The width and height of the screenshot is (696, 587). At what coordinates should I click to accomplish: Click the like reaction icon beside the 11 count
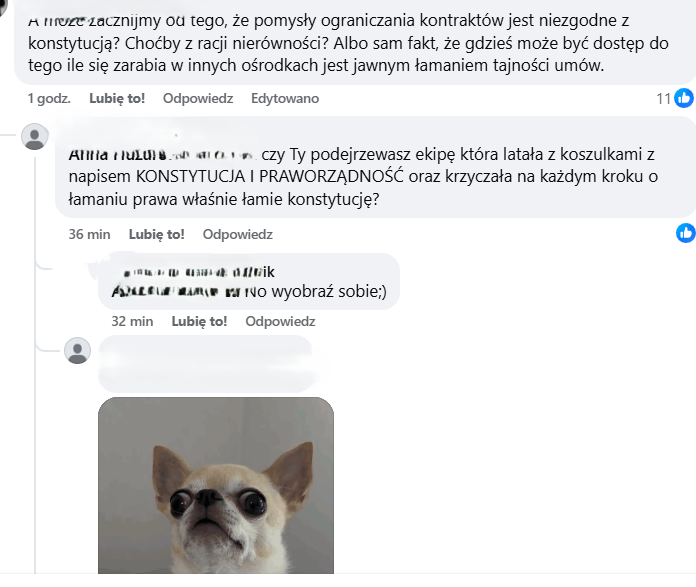click(x=684, y=98)
